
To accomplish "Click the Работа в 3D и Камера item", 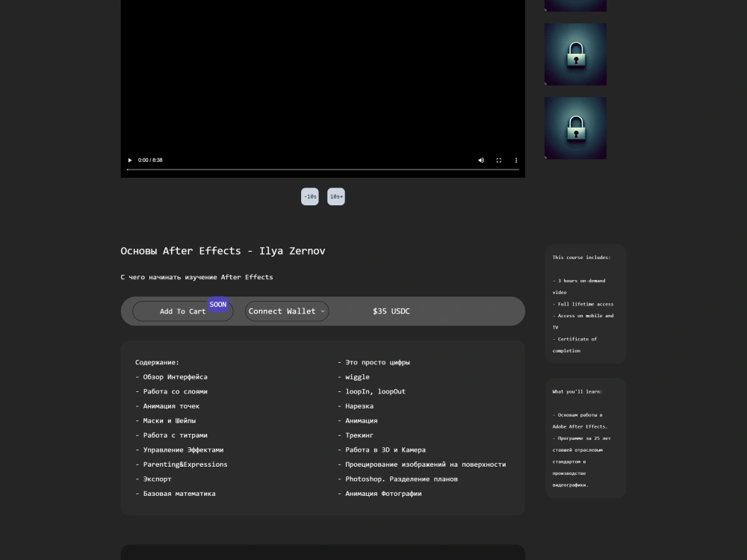I will pyautogui.click(x=382, y=450).
